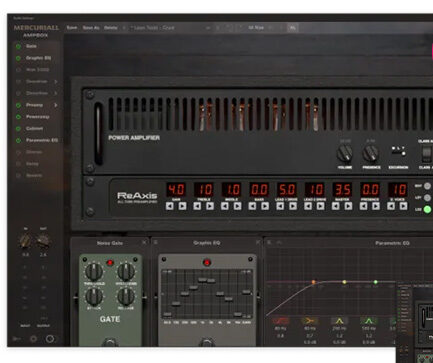Open the gear settings icon at sidebar bottom
The width and height of the screenshot is (433, 363).
click(x=33, y=339)
